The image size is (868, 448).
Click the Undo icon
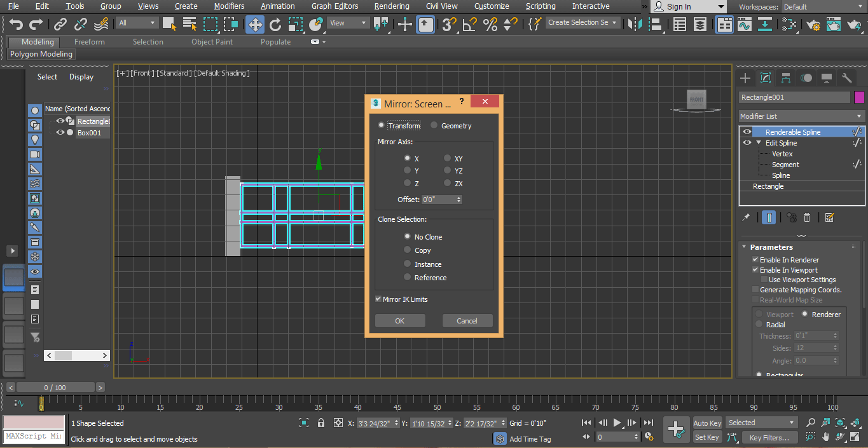(16, 24)
